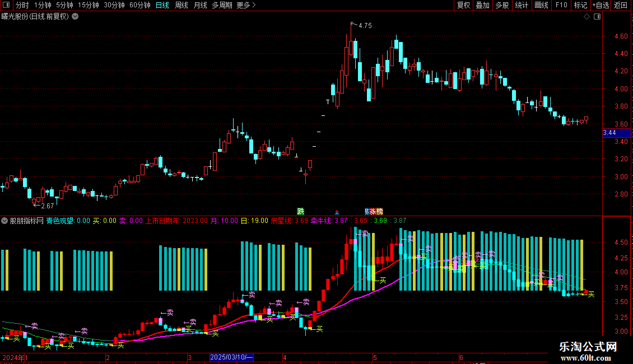Viewport: 633px width, 364px height.
Task: Toggle the right side panel icon
Action: point(597,17)
